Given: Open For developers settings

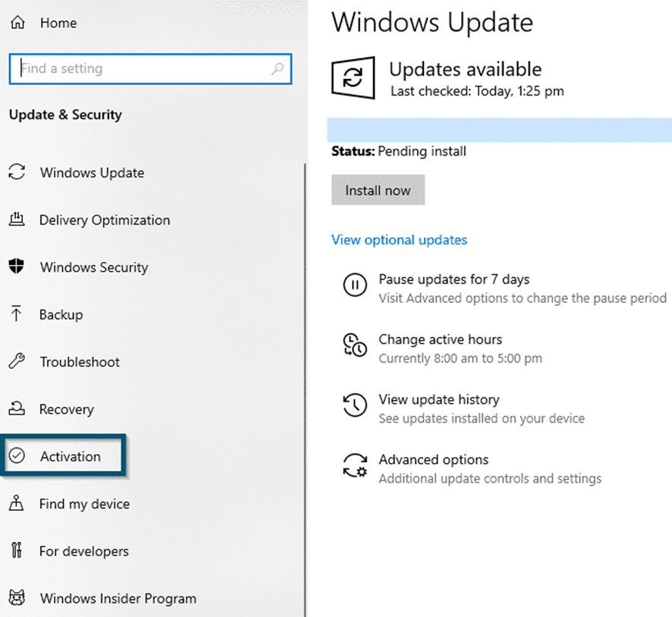Looking at the screenshot, I should 84,551.
